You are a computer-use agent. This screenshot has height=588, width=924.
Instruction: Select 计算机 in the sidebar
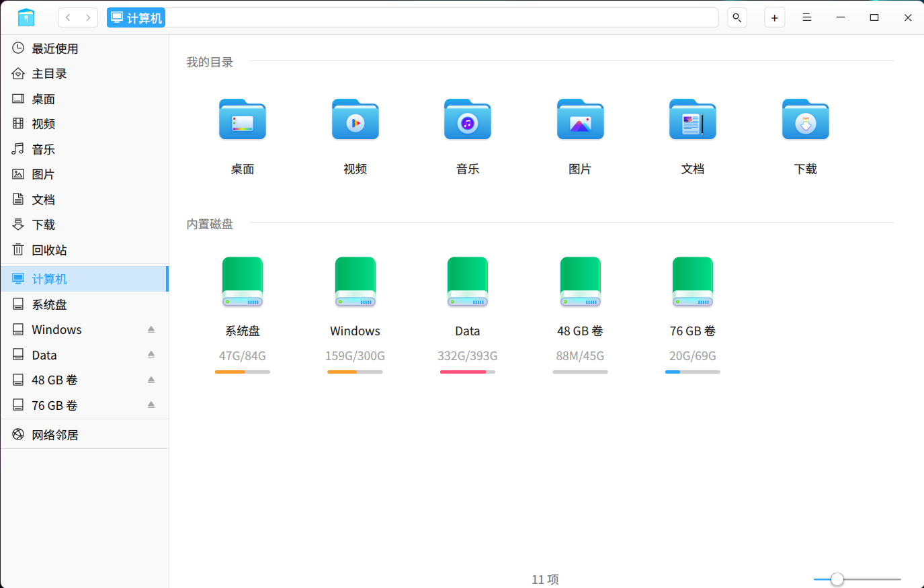[x=84, y=279]
